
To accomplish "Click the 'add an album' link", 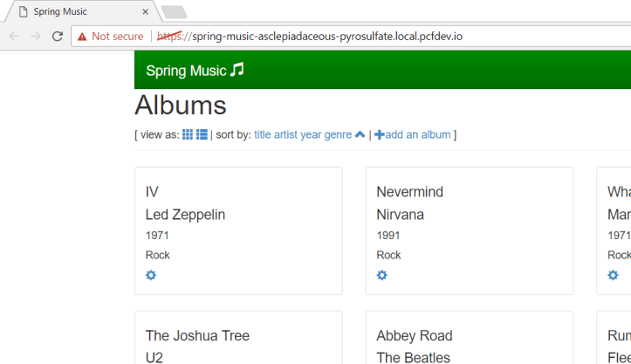I will pyautogui.click(x=418, y=134).
